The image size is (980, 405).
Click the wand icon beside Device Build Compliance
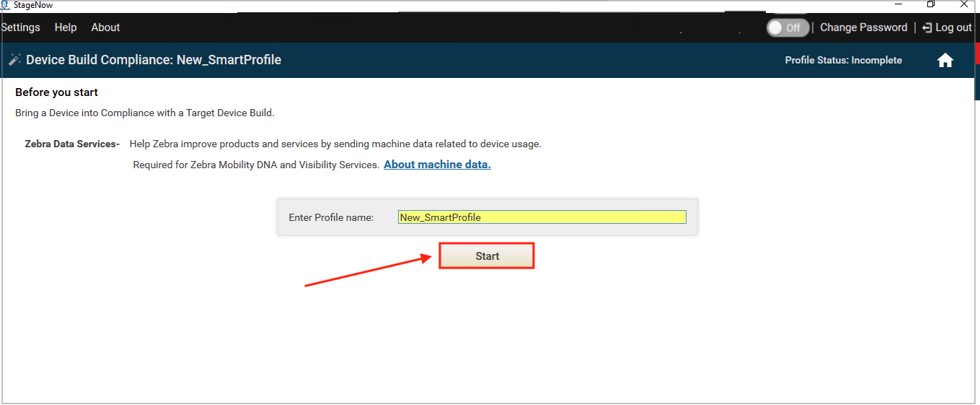coord(14,61)
